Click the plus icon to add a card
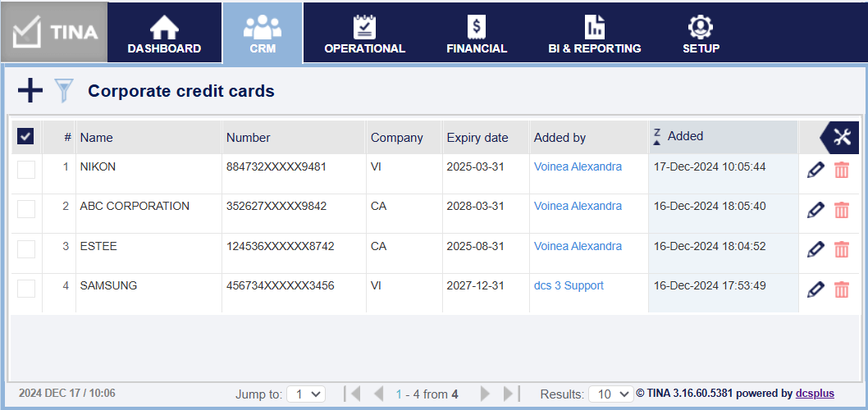This screenshot has width=868, height=410. click(30, 91)
